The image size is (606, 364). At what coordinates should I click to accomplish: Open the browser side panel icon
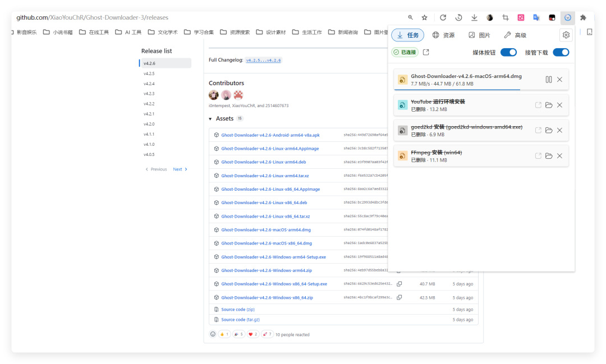point(589,32)
